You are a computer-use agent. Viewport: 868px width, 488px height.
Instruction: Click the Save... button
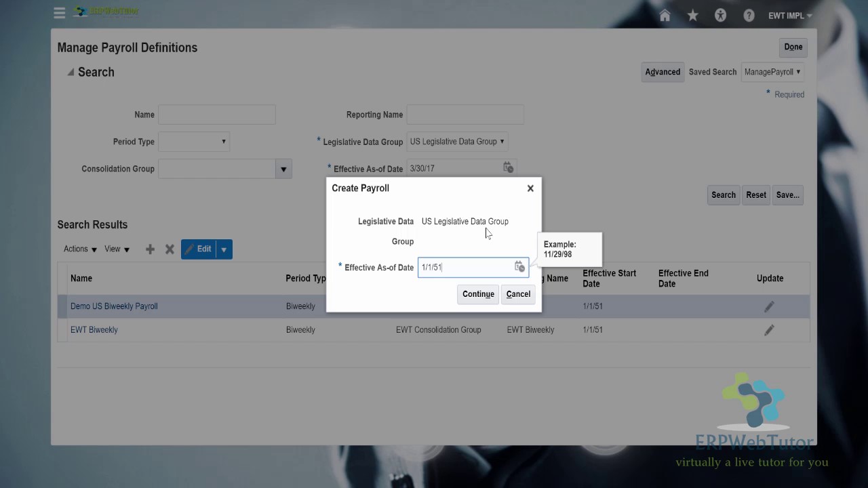point(788,195)
